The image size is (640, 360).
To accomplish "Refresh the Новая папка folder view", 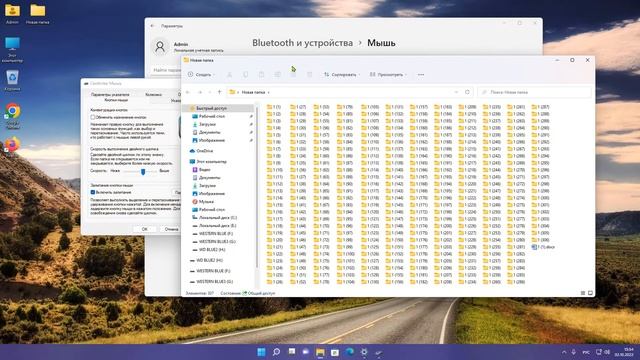I will (467, 92).
